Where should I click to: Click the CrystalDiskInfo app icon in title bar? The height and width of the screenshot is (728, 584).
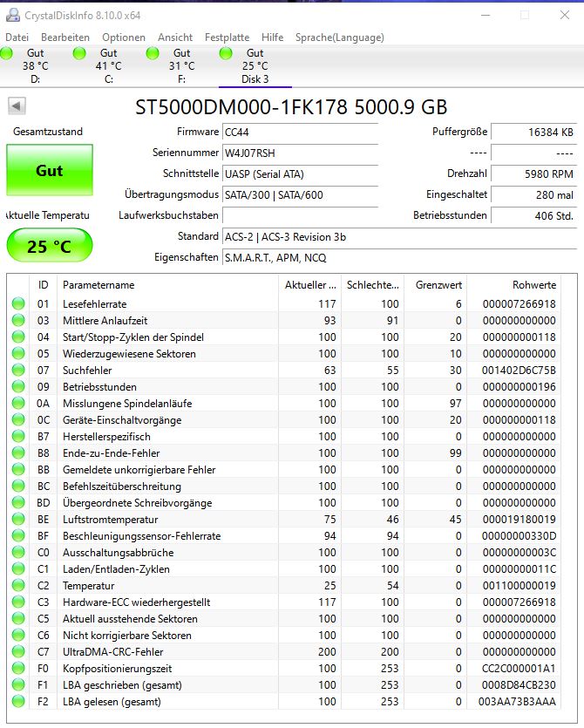(x=12, y=16)
